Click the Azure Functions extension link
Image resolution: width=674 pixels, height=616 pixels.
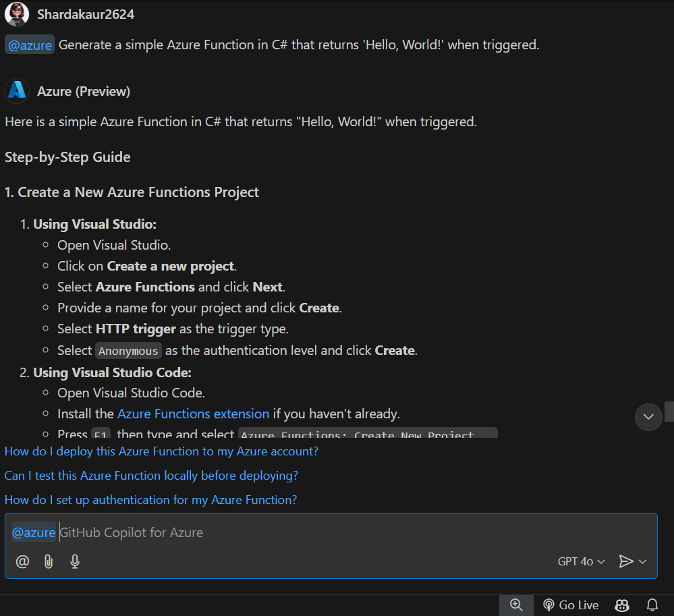point(194,414)
